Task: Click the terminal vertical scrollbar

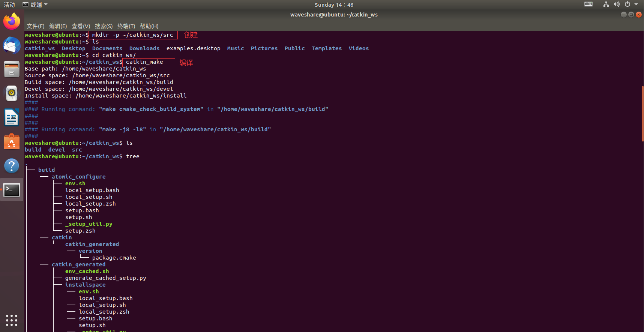Action: click(642, 114)
